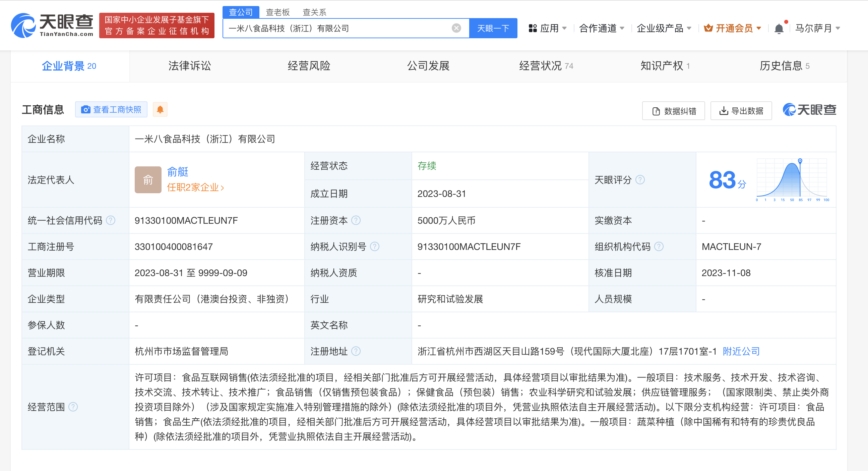This screenshot has width=868, height=471.
Task: Click the TianYanCha logo beside 导出数据
Action: point(809,110)
